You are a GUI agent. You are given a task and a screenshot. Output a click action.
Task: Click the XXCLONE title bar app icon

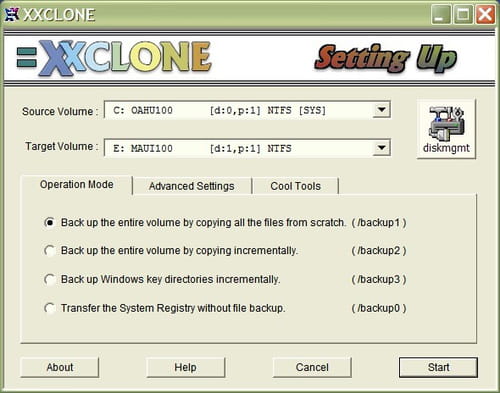coord(12,14)
